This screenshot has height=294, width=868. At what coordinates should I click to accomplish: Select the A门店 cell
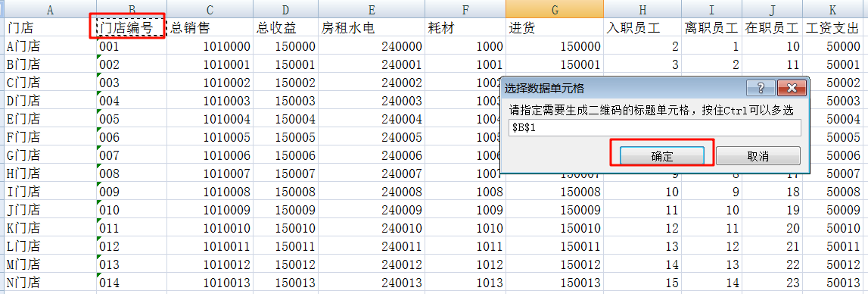pyautogui.click(x=51, y=46)
